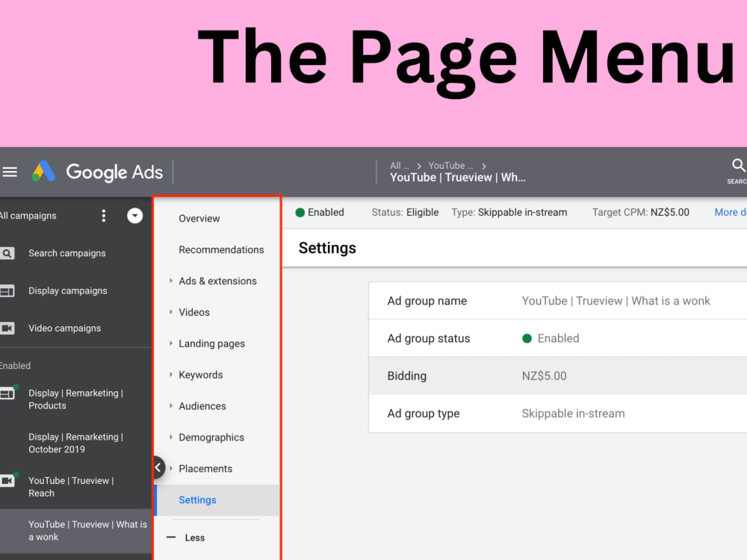Image resolution: width=747 pixels, height=560 pixels.
Task: Expand the Demographics submenu arrow
Action: (x=170, y=437)
